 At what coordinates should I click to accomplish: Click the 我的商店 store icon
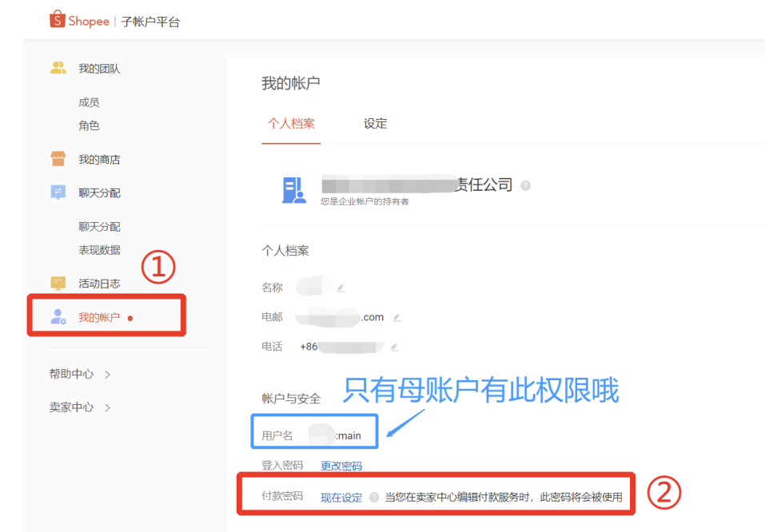coord(58,158)
